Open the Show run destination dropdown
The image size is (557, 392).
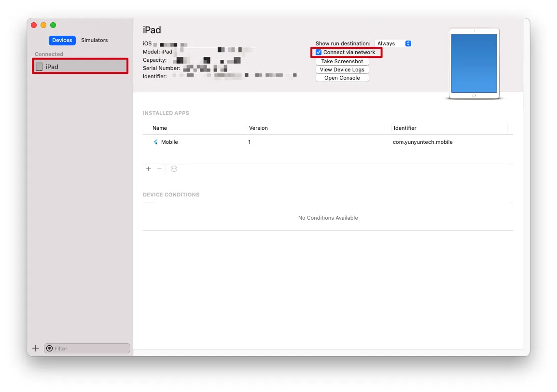pyautogui.click(x=393, y=43)
